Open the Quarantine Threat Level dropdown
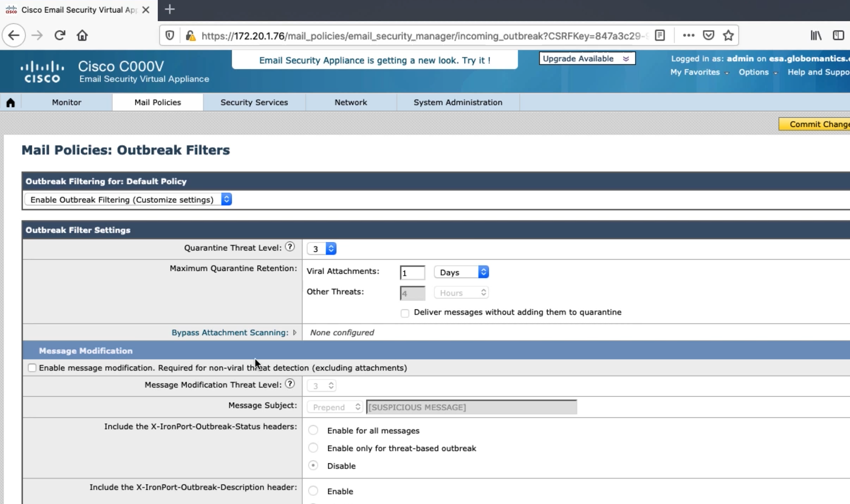Screen dimensions: 850x504 (x=322, y=249)
